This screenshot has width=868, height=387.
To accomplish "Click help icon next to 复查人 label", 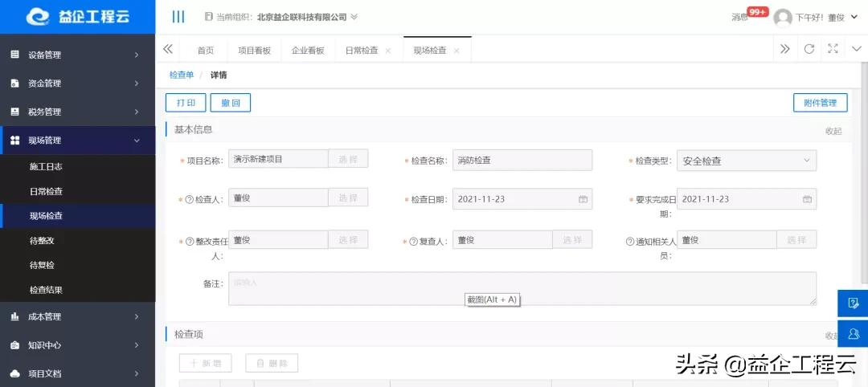I will click(x=414, y=241).
